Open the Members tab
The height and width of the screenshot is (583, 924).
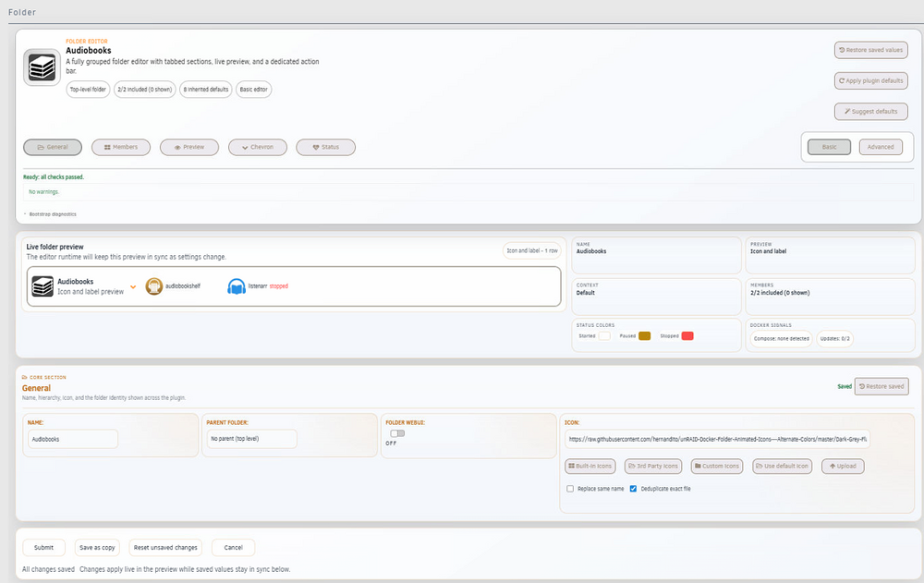[121, 148]
